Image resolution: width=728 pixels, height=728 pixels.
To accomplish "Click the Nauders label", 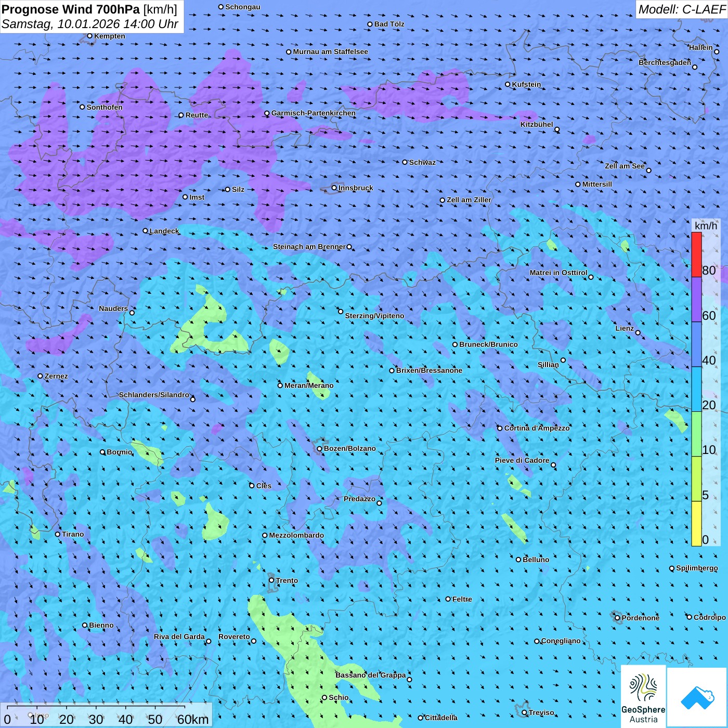I will click(113, 308).
